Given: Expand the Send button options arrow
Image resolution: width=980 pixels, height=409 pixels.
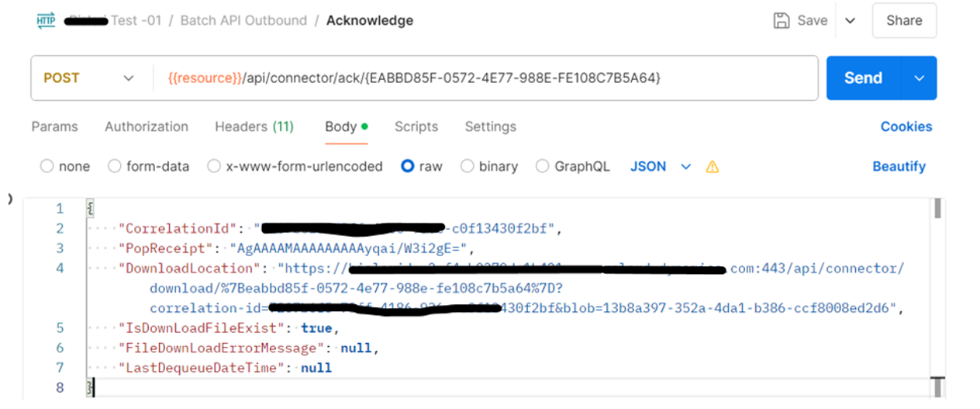Looking at the screenshot, I should [x=920, y=78].
